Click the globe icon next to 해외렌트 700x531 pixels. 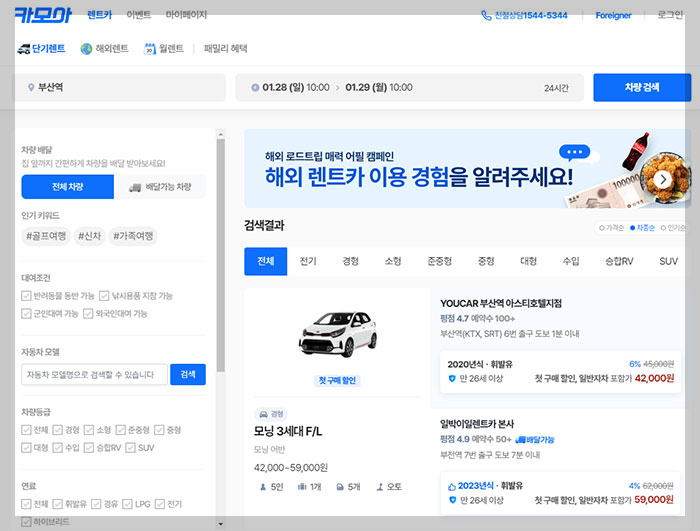point(86,49)
